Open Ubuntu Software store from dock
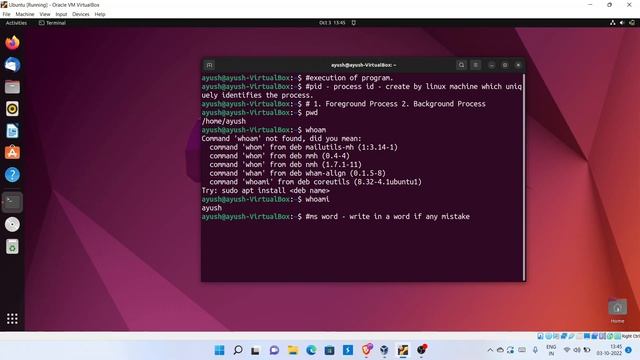This screenshot has width=640, height=360. pos(12,153)
